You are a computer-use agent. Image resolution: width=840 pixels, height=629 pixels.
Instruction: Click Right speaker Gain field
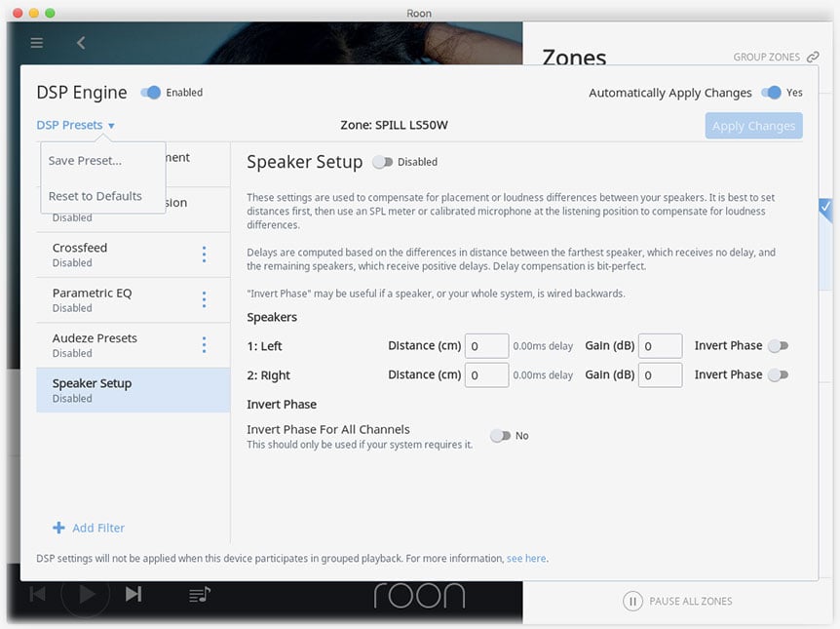coord(660,374)
